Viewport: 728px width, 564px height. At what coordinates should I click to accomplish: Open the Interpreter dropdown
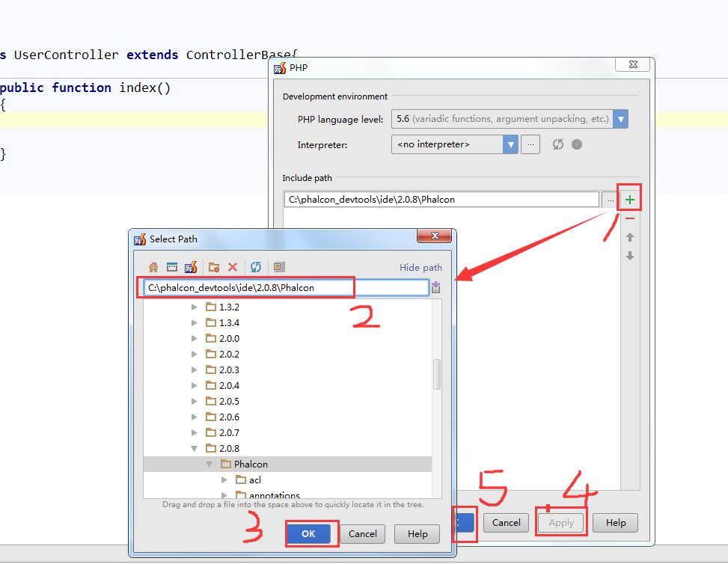coord(510,144)
